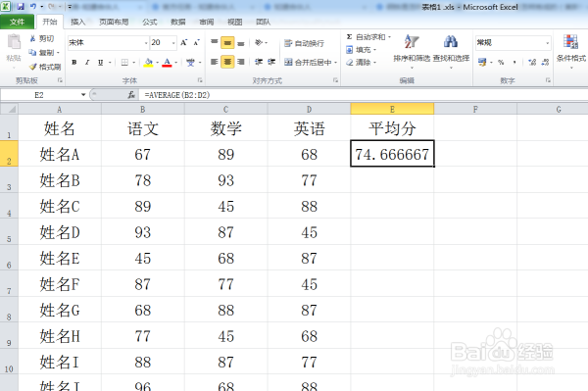Click the text orientation icon
Image resolution: width=588 pixels, height=391 pixels.
pyautogui.click(x=259, y=42)
